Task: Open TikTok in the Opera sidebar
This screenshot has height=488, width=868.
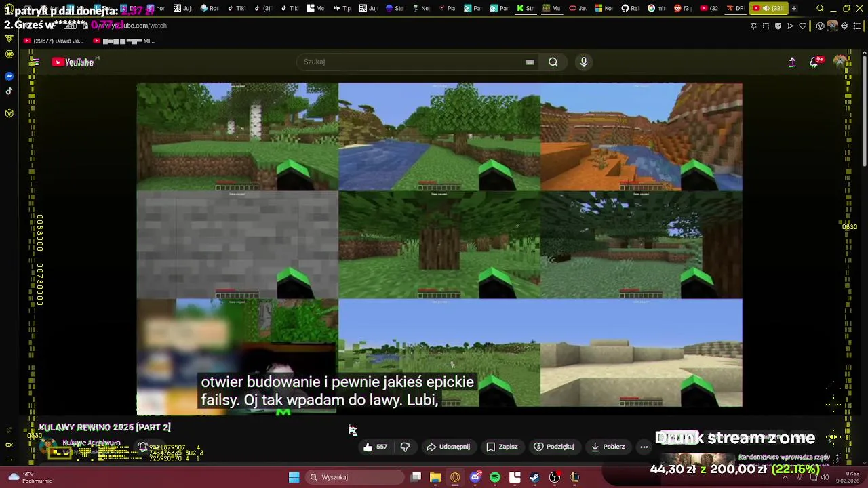Action: click(9, 91)
